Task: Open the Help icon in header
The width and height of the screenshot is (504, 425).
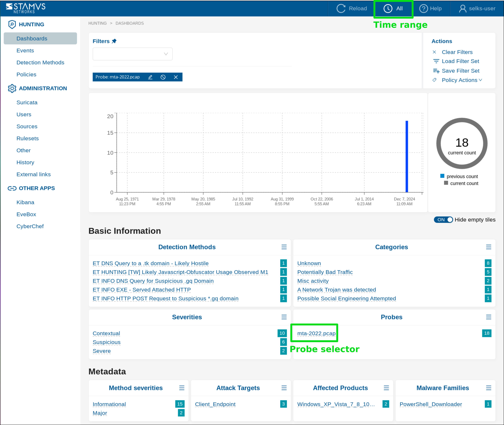Action: [423, 8]
